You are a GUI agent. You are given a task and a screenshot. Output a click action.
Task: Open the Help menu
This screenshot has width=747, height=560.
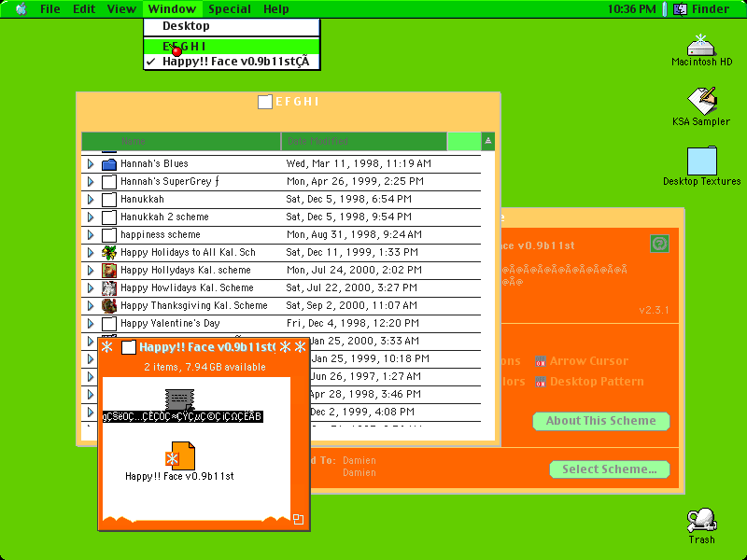tap(275, 9)
